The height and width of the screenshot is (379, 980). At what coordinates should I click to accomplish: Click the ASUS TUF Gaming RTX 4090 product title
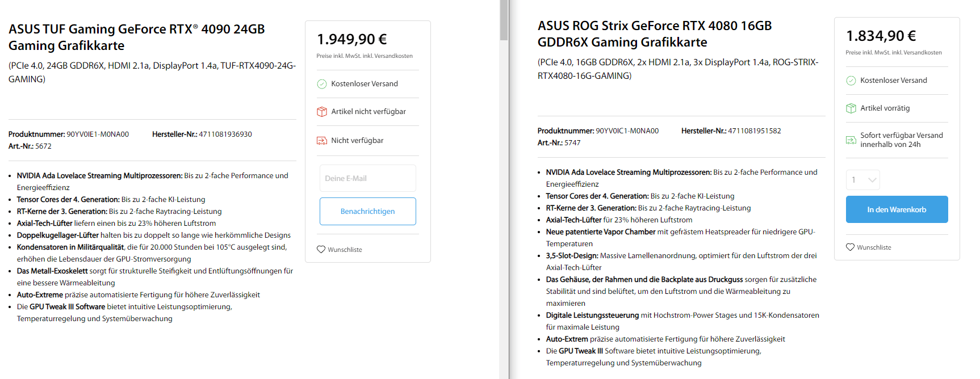(136, 37)
